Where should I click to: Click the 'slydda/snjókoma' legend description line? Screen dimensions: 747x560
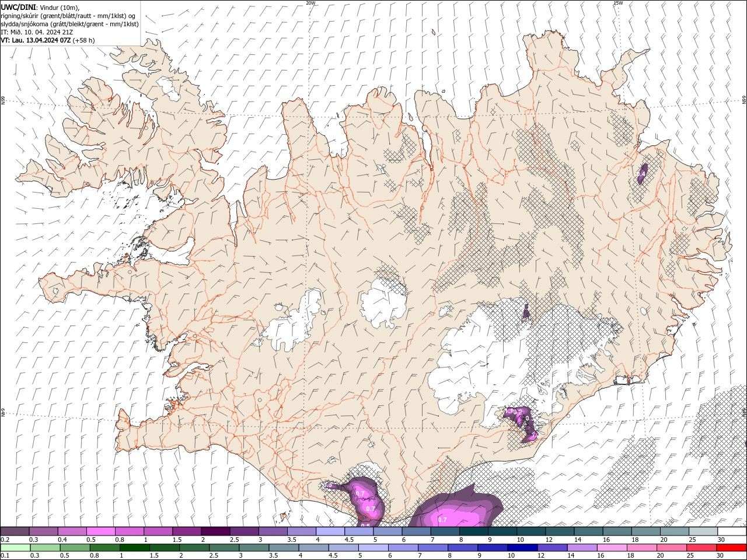[69, 24]
